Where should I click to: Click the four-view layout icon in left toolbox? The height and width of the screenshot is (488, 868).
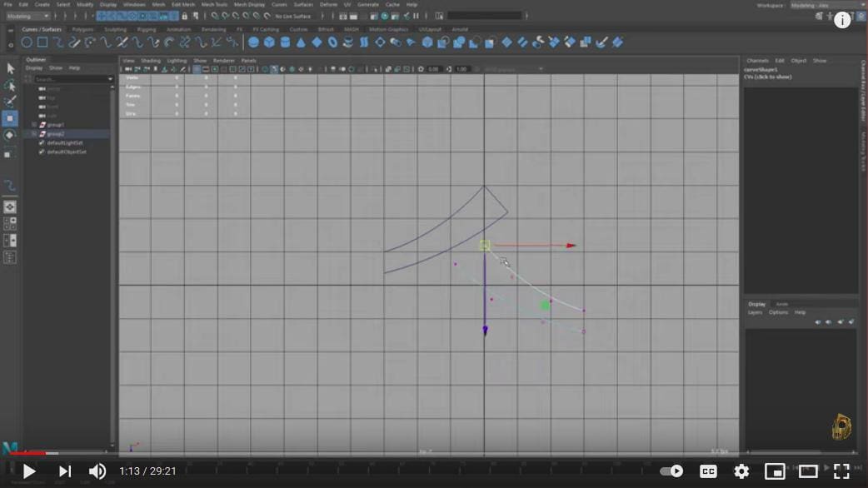click(x=10, y=223)
